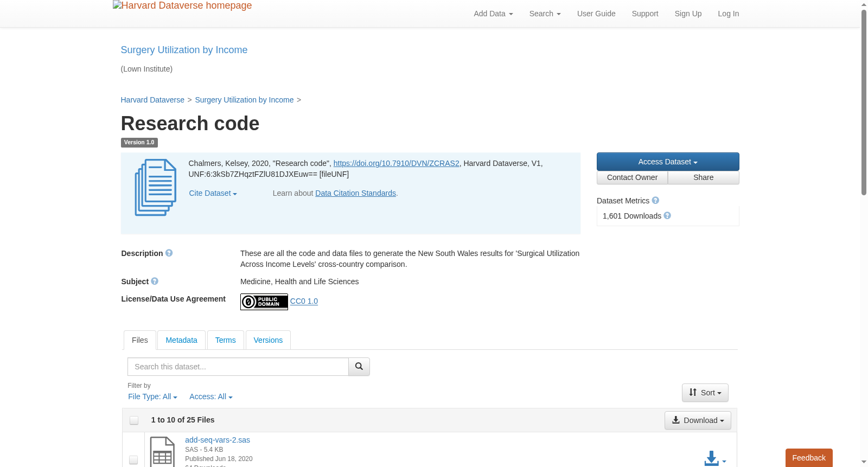Switch to the Versions tab

[x=268, y=340]
